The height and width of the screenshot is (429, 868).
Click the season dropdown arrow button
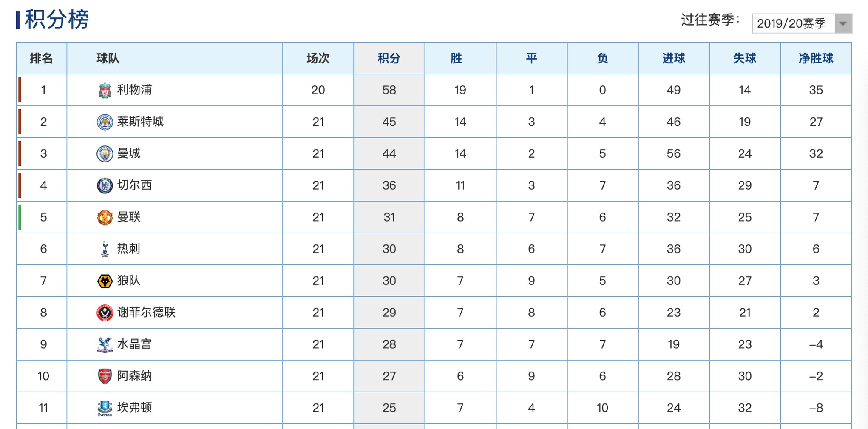(843, 23)
